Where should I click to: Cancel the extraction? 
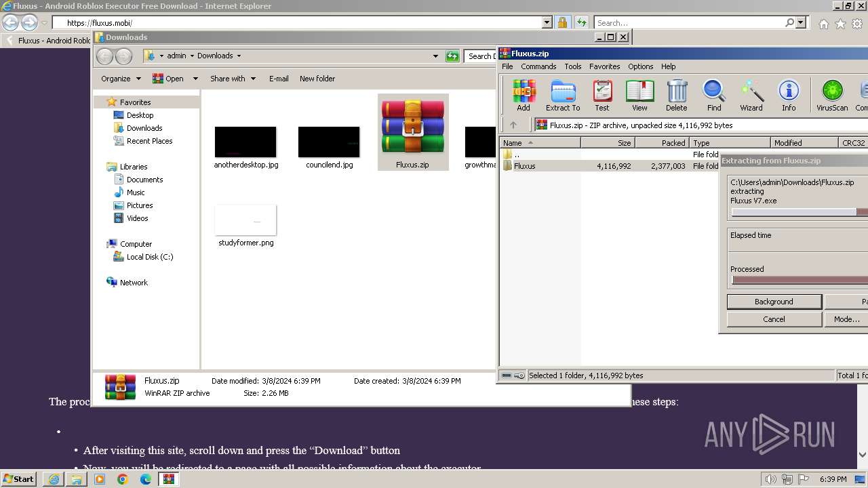774,319
